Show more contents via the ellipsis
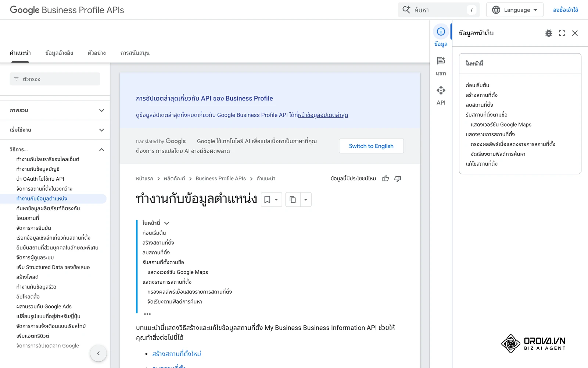 [x=147, y=314]
